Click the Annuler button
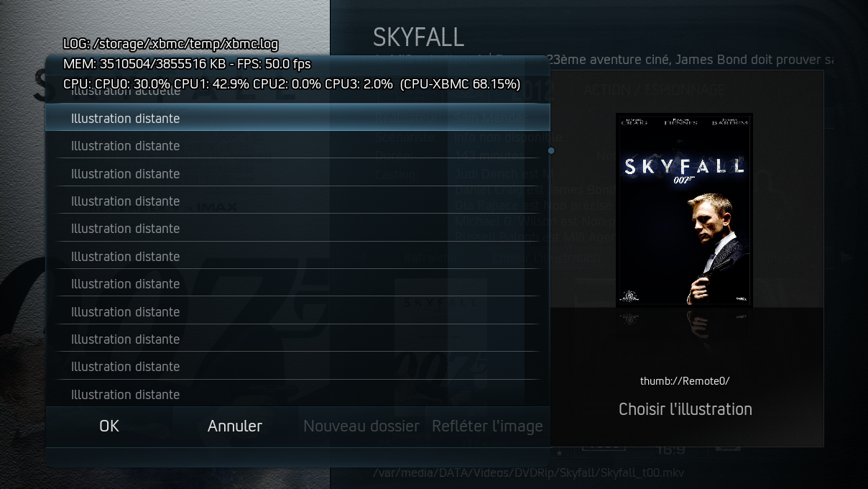 point(235,426)
